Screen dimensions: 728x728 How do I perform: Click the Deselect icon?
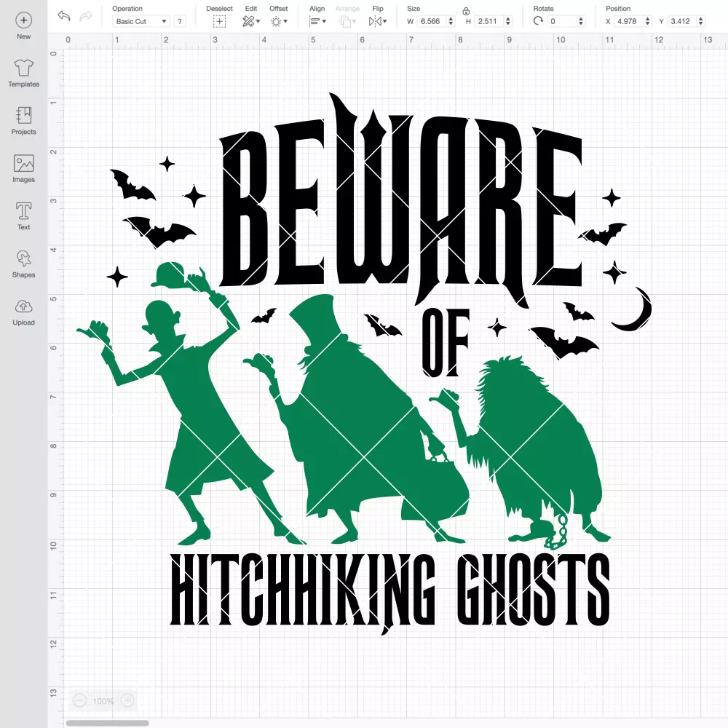219,21
